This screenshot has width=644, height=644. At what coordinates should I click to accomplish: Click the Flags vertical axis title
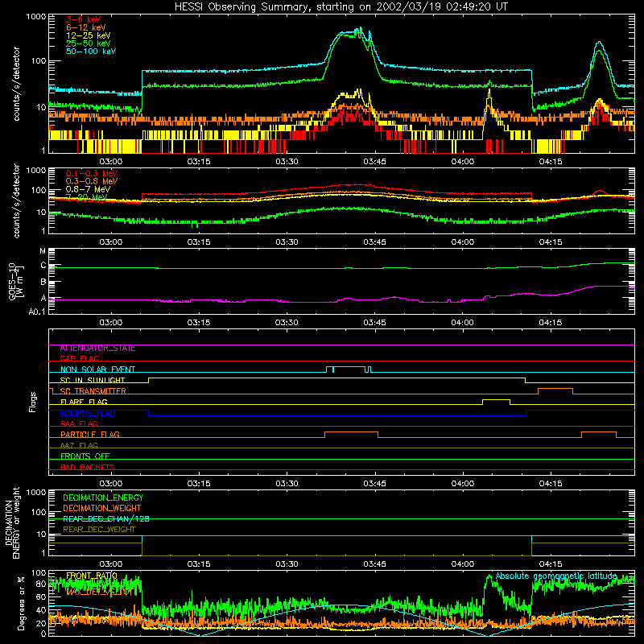[x=33, y=402]
